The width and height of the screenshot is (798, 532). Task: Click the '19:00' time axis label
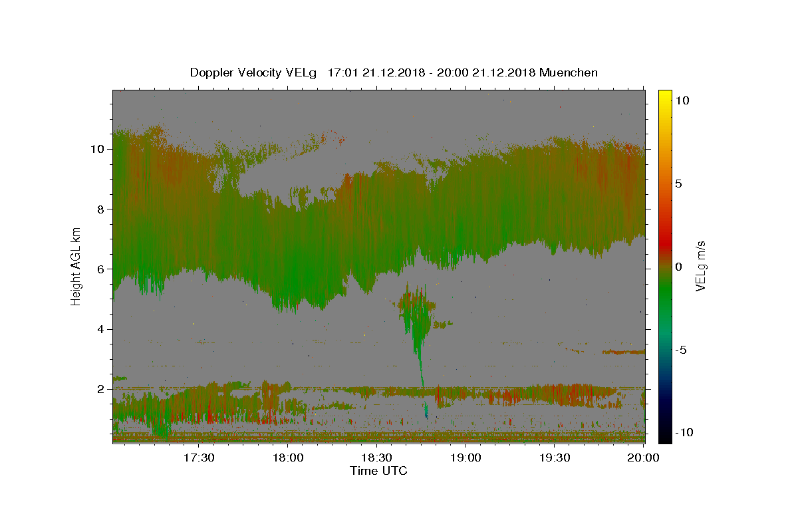[x=465, y=458]
